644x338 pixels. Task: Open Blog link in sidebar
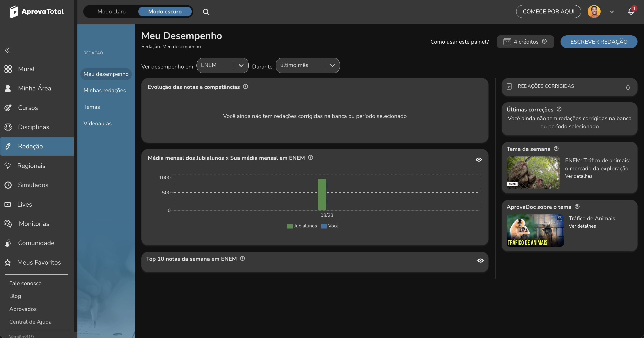(x=15, y=296)
